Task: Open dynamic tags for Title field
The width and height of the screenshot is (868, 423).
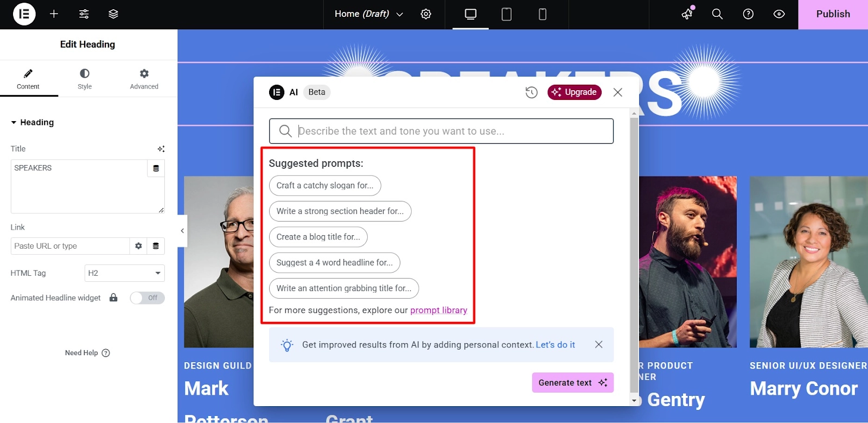Action: click(x=156, y=168)
